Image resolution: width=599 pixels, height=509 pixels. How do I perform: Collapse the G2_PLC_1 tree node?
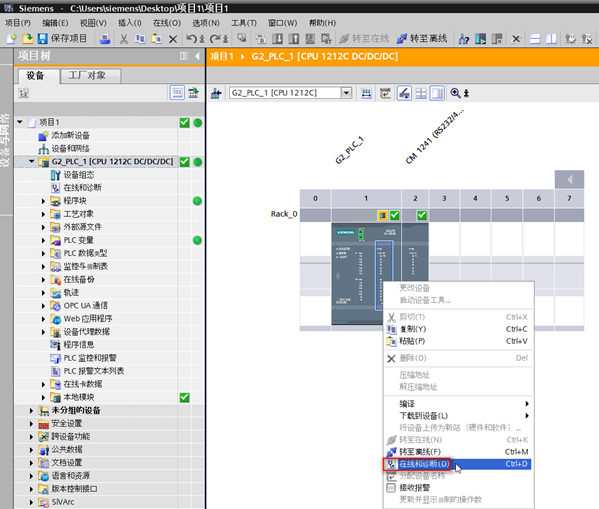point(32,162)
